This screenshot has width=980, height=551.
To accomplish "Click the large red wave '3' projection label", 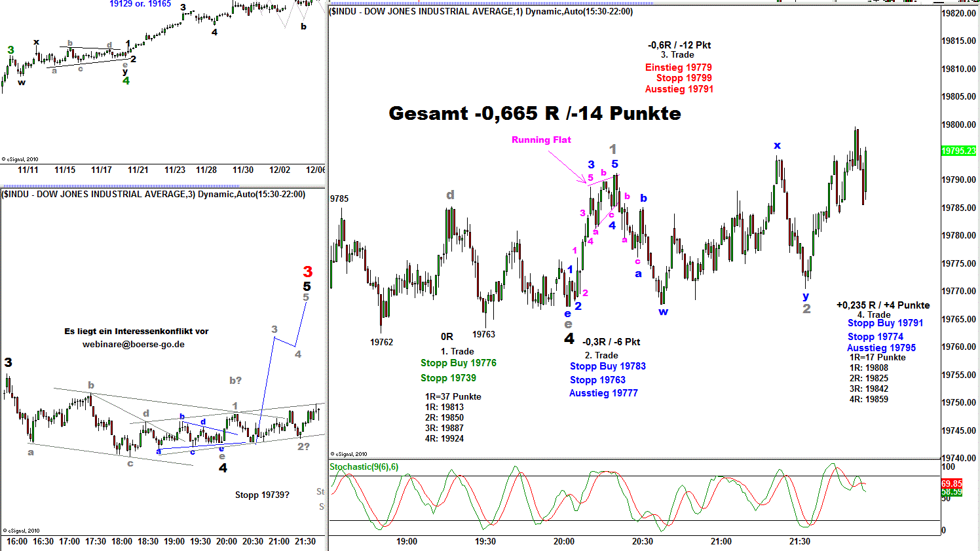I will tap(307, 271).
